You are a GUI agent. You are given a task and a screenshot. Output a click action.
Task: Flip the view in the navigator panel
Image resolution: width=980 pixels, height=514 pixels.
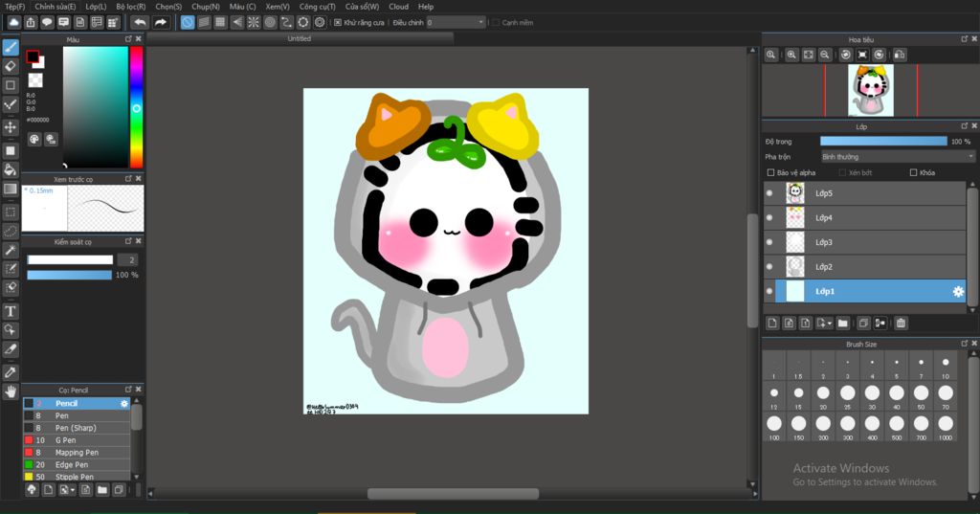click(900, 55)
